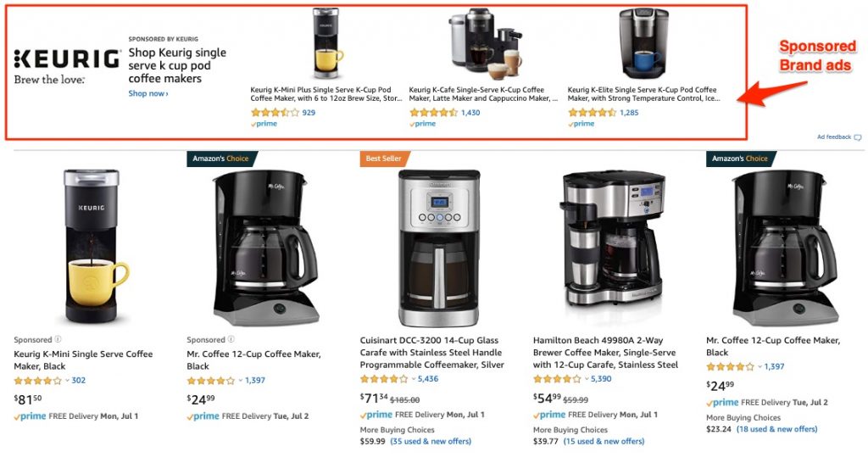
Task: Click the Keurig K-Mini Plus ad thumbnail
Action: tap(325, 44)
